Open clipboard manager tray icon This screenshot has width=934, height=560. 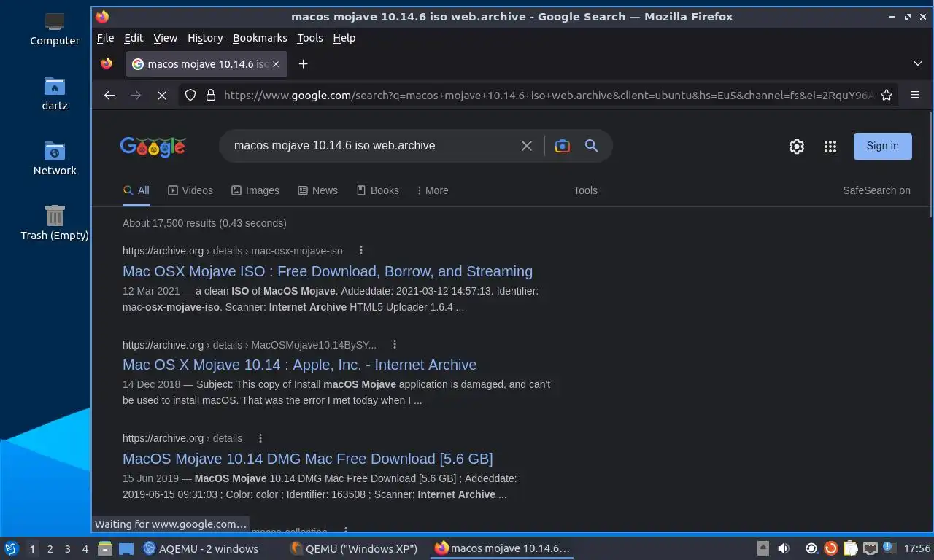point(851,548)
